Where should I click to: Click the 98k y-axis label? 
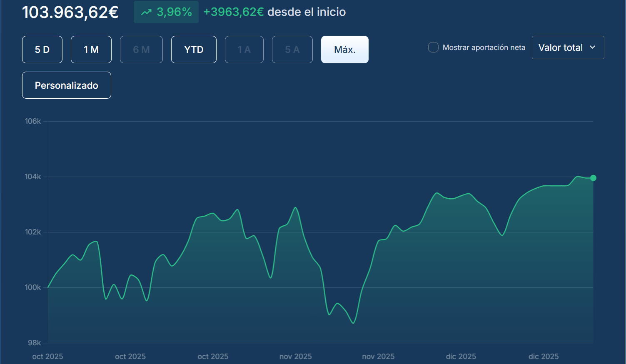[34, 343]
